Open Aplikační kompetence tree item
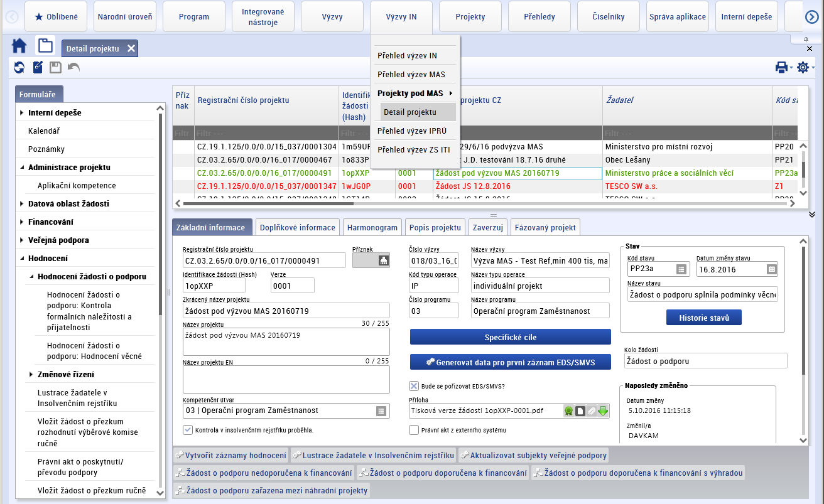The width and height of the screenshot is (824, 504). [x=77, y=186]
